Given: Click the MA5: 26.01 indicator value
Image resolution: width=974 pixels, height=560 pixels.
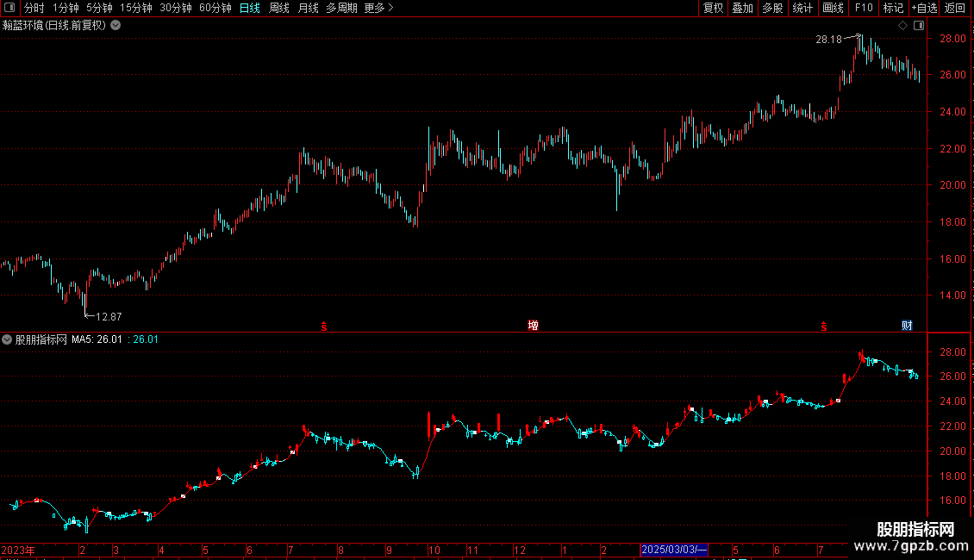Looking at the screenshot, I should pos(97,339).
